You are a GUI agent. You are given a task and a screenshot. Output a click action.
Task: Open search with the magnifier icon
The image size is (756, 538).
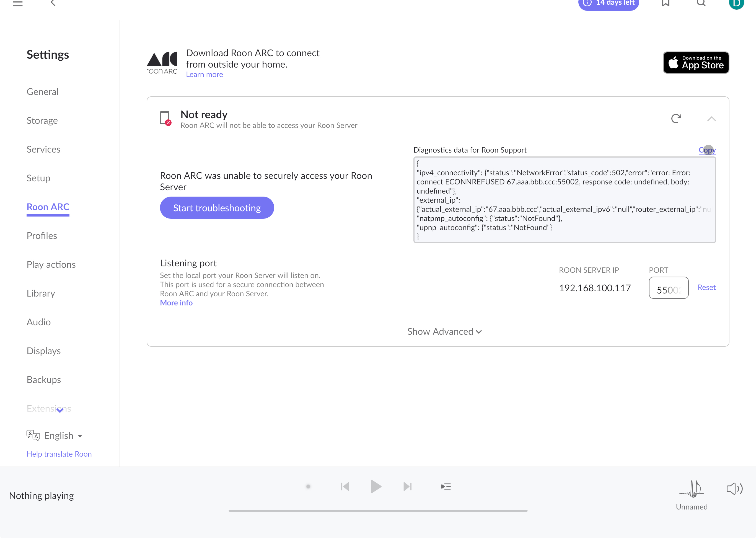(x=701, y=3)
